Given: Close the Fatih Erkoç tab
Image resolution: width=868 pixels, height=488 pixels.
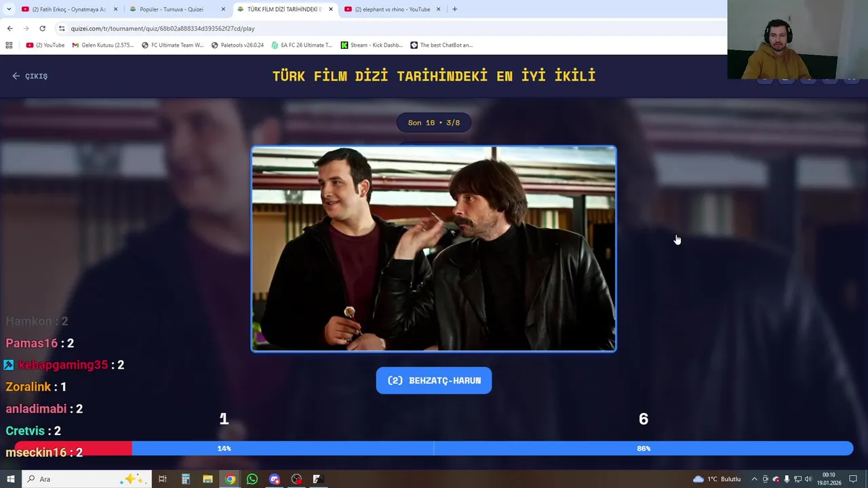Looking at the screenshot, I should tap(115, 9).
